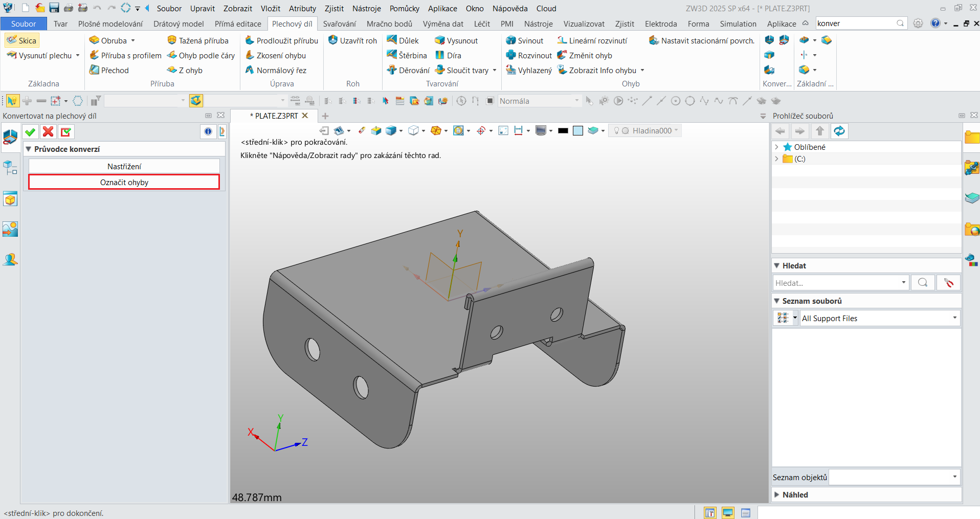Select the Skica sketch tool
The height and width of the screenshot is (519, 980).
click(x=22, y=40)
